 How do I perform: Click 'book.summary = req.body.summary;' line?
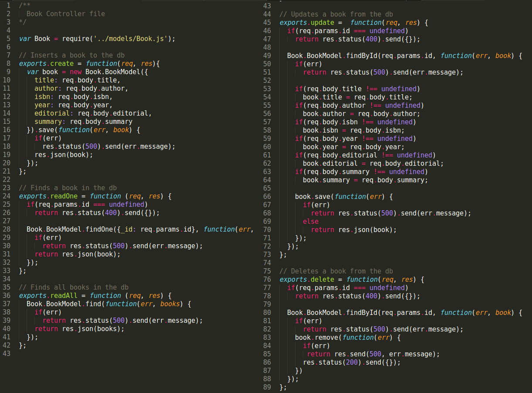click(366, 180)
